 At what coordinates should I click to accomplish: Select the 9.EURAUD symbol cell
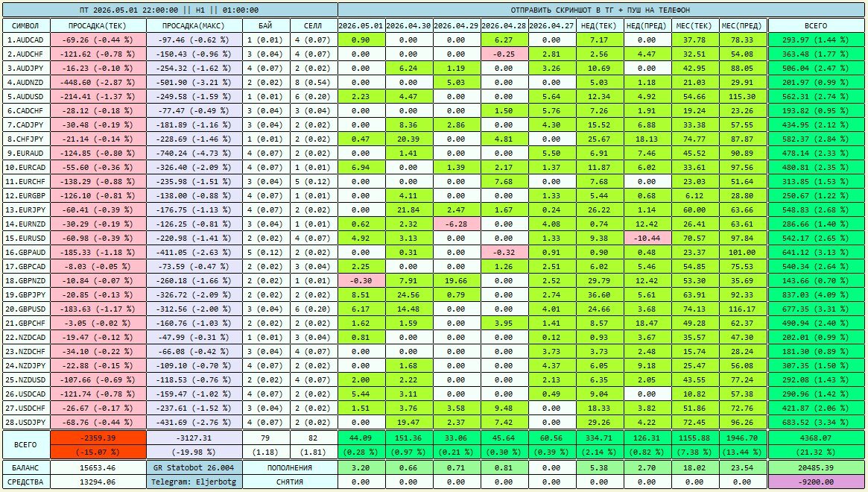click(26, 153)
